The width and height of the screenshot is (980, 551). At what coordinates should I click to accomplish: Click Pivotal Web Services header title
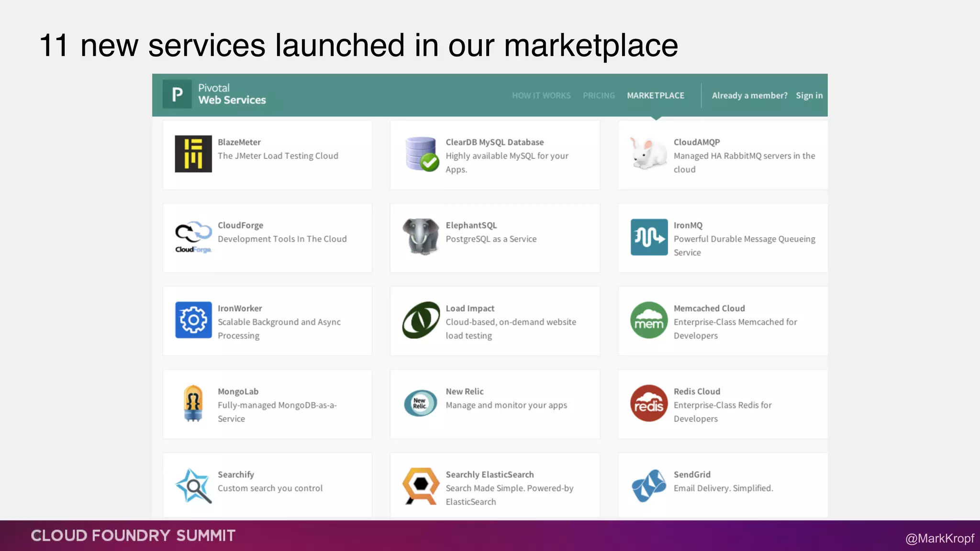coord(232,94)
